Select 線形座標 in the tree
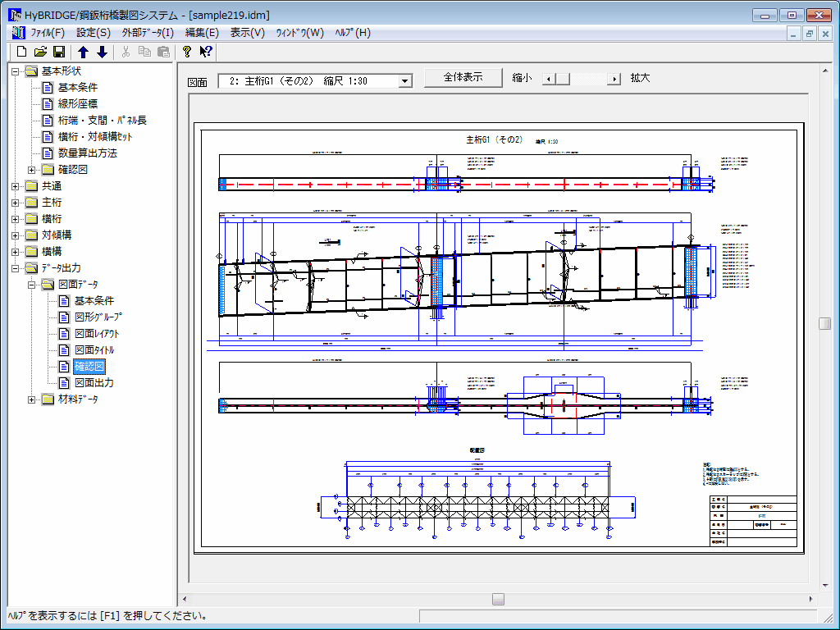 [78, 104]
